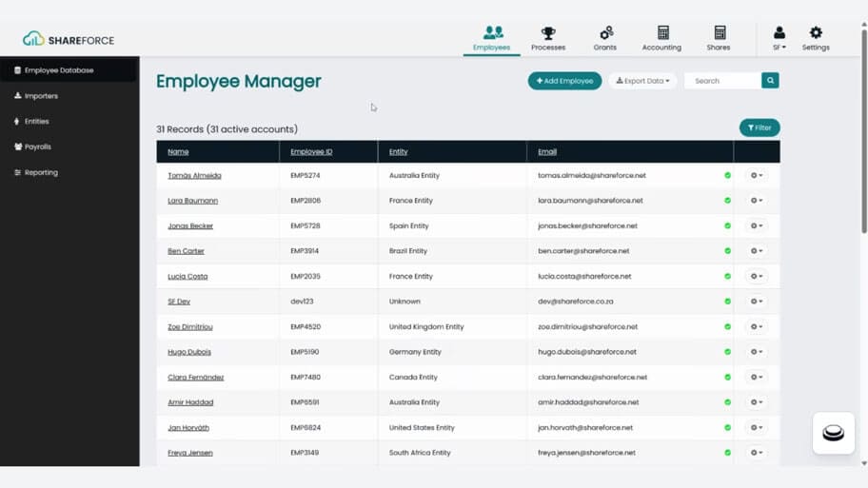Click green status dot for Zoe Dimitriou
This screenshot has width=868, height=488.
pyautogui.click(x=727, y=326)
